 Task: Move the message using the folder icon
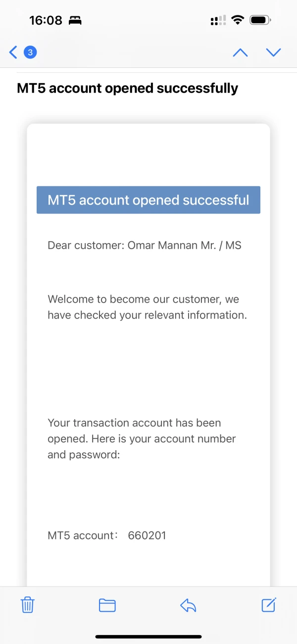click(107, 605)
